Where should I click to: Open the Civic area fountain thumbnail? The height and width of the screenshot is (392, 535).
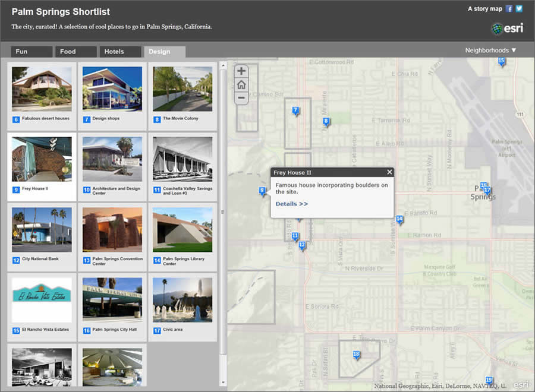182,300
